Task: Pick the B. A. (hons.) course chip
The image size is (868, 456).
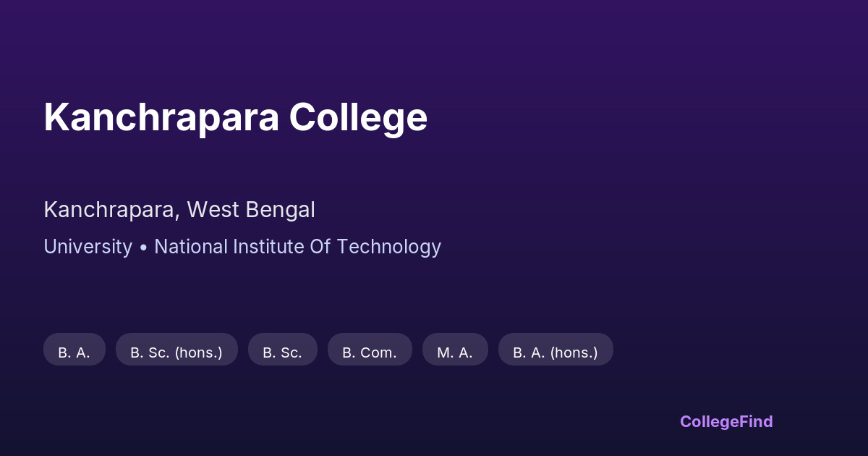Action: click(556, 352)
